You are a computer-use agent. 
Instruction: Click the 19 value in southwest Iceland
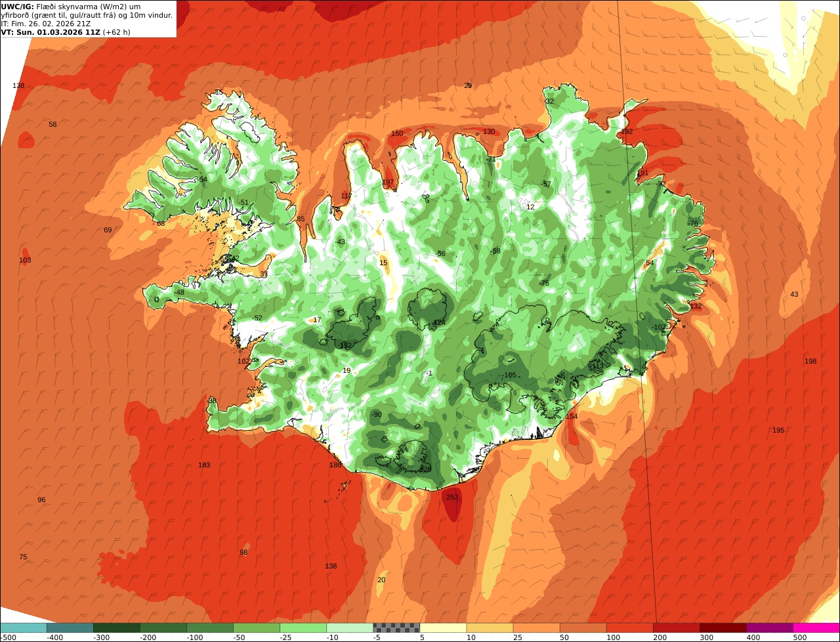pyautogui.click(x=346, y=371)
